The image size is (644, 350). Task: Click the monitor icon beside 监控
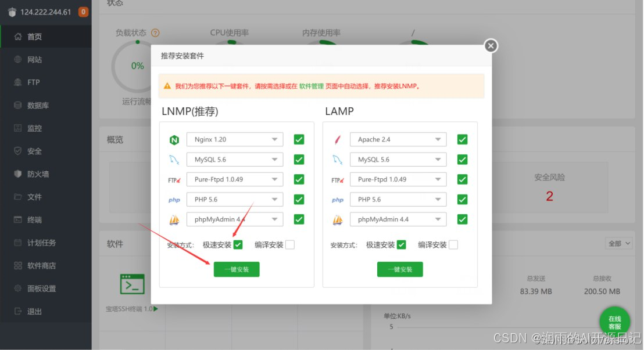click(17, 128)
